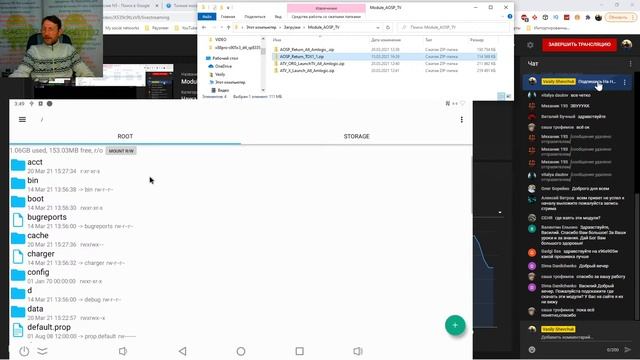Viewport: 640px width, 360px height.
Task: Open the compressed folder tools ribbon tab
Action: click(326, 17)
